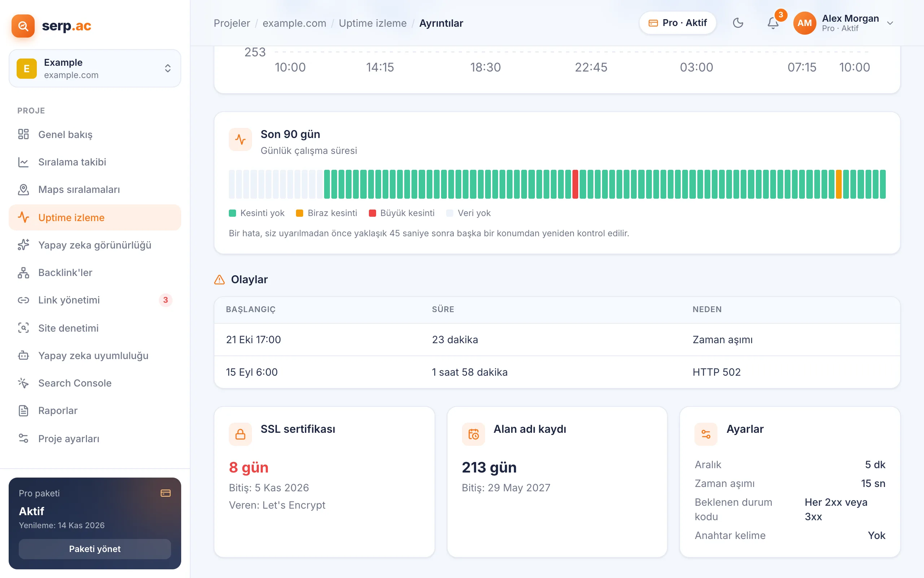Click red Büyük kesinti legend swatch

(x=372, y=213)
